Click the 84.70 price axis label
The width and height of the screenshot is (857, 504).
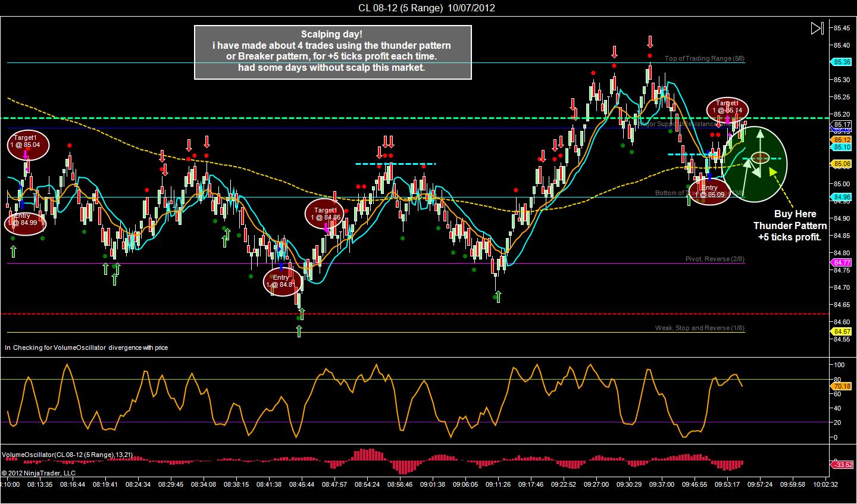tap(842, 287)
